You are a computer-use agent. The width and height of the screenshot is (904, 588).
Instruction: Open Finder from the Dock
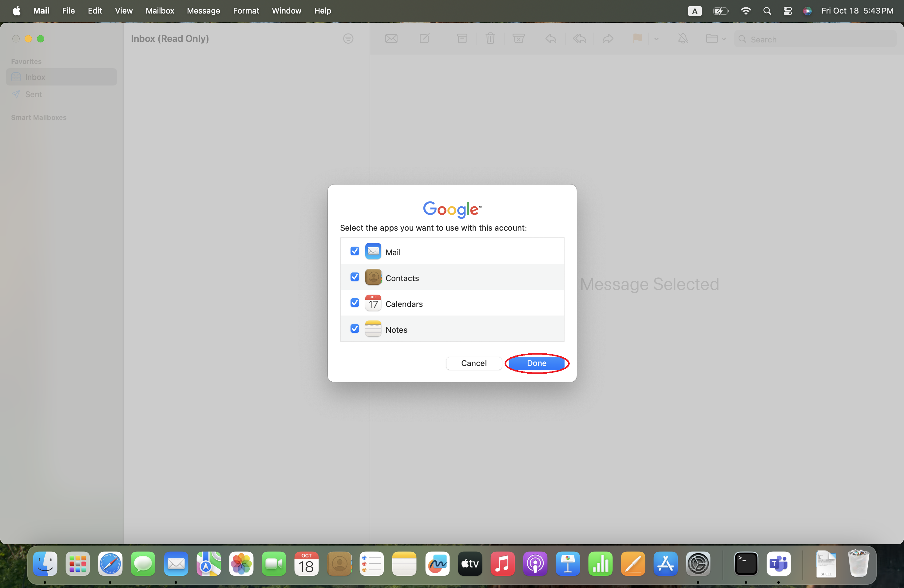[45, 564]
